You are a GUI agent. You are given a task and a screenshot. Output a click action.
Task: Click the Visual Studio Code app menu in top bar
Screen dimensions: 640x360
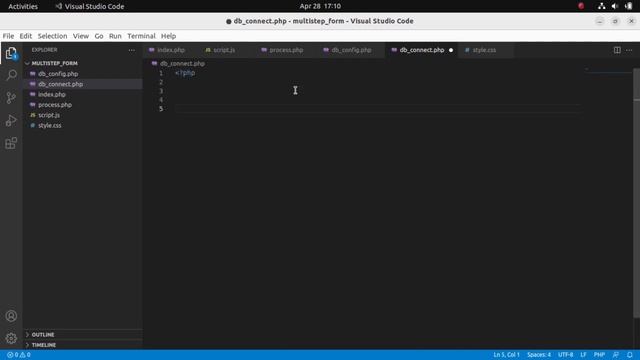point(90,6)
